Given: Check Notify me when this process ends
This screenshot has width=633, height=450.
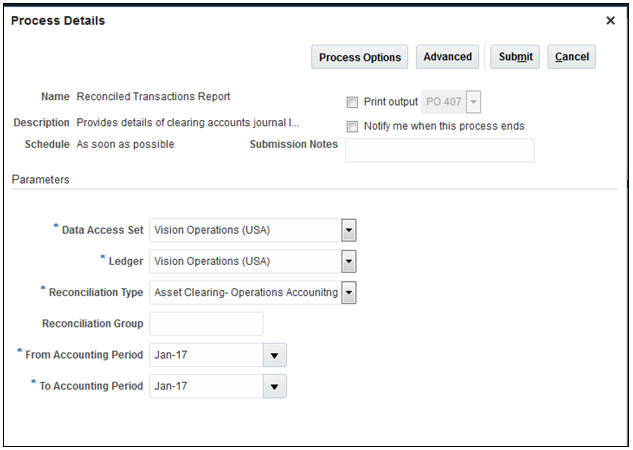Looking at the screenshot, I should pyautogui.click(x=352, y=127).
